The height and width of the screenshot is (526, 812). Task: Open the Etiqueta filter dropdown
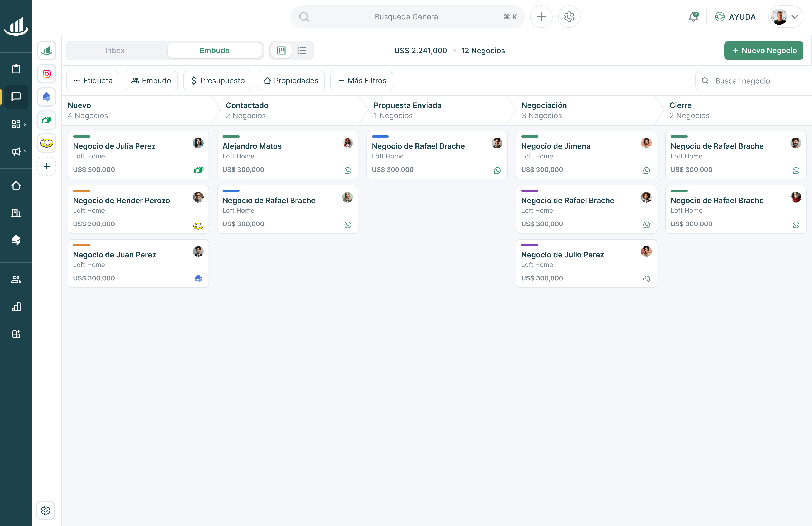pos(93,81)
